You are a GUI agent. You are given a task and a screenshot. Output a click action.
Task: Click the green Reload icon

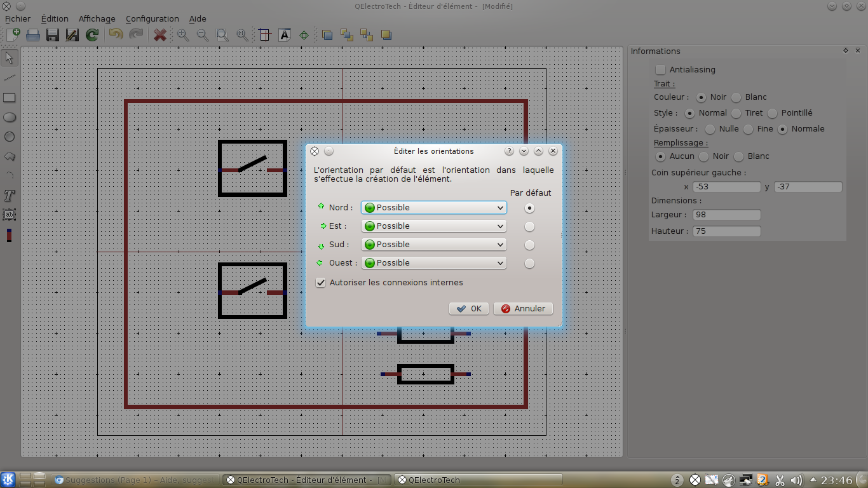(x=92, y=35)
